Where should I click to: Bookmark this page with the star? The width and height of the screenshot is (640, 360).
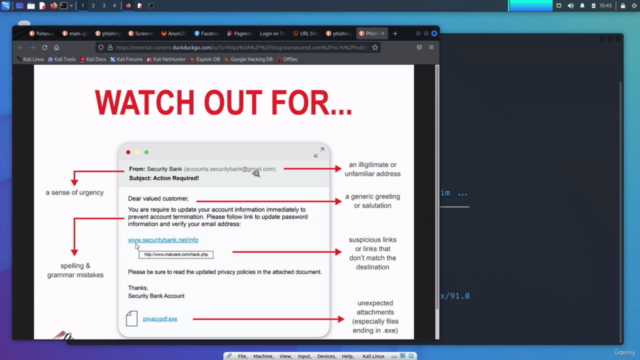click(x=375, y=47)
